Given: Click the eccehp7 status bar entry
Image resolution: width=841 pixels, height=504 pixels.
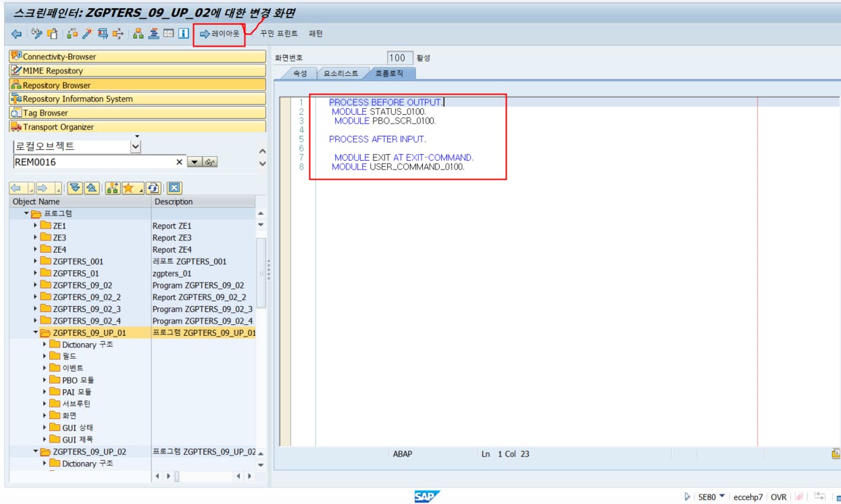Looking at the screenshot, I should (748, 497).
